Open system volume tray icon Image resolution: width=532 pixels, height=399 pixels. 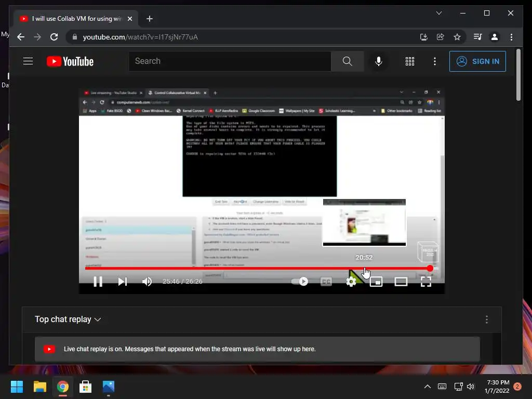coord(471,387)
